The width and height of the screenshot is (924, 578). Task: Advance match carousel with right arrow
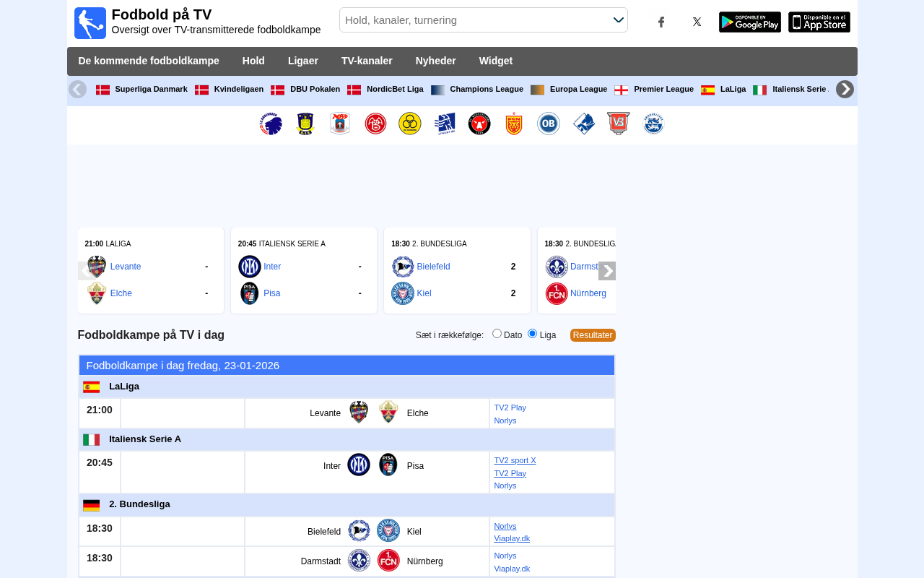[x=607, y=271]
